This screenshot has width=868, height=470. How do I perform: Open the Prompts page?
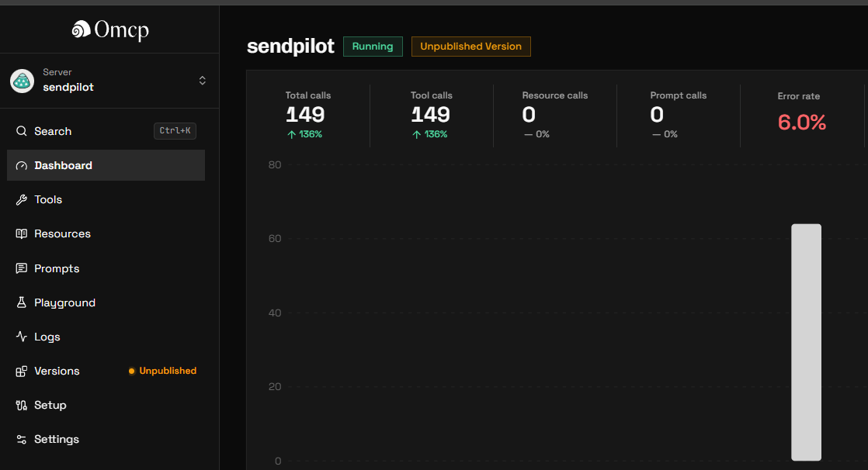click(106, 268)
